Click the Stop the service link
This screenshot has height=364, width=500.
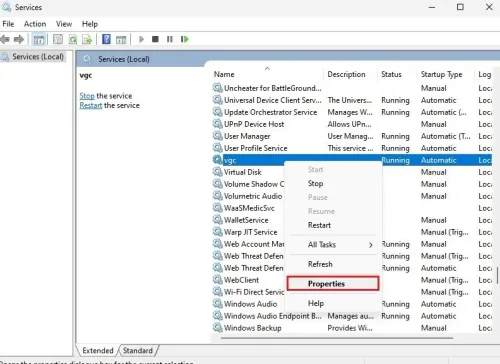[x=87, y=96]
